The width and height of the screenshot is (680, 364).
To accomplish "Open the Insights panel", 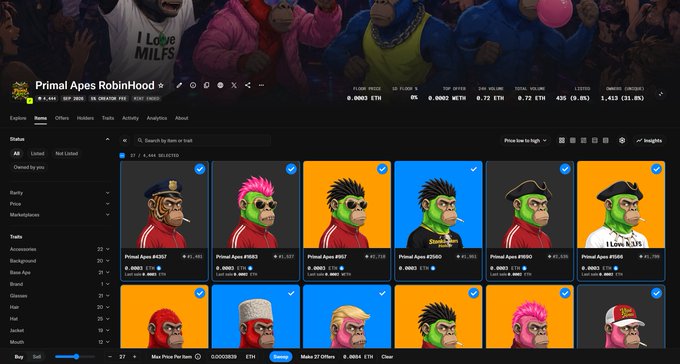I will click(x=649, y=141).
